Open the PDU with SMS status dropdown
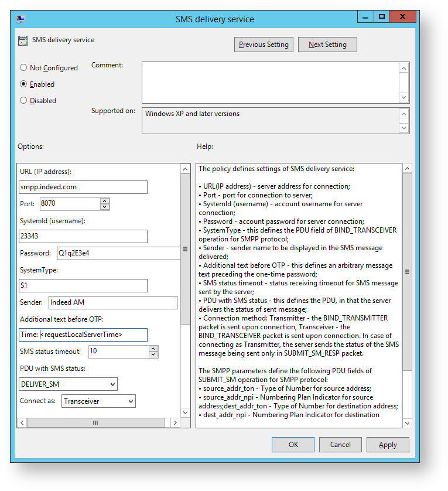The width and height of the screenshot is (448, 491). [112, 384]
